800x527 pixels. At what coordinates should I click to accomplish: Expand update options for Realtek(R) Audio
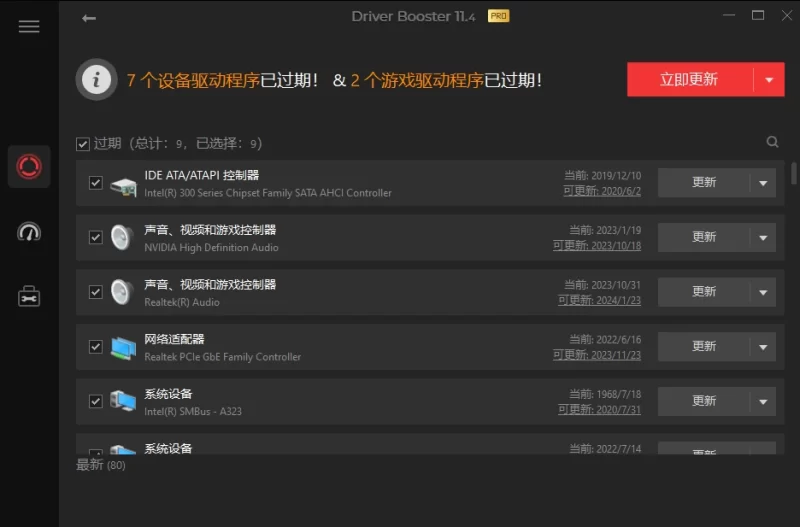click(763, 292)
